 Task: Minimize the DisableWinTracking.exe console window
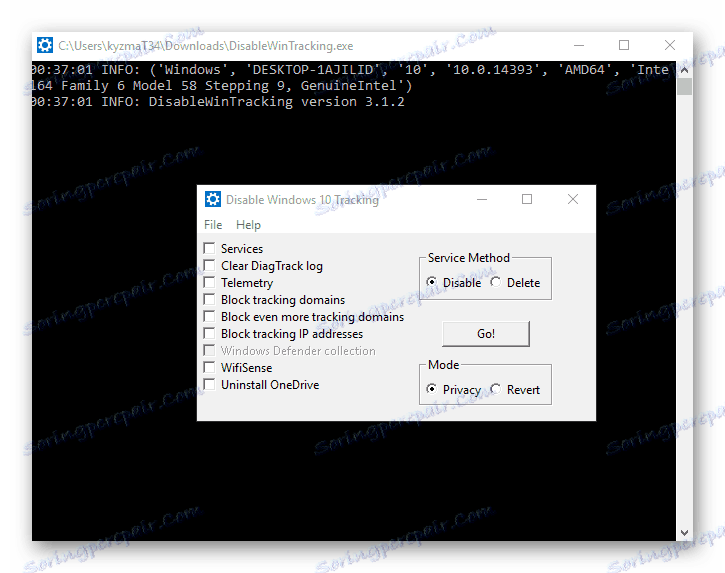coord(579,45)
